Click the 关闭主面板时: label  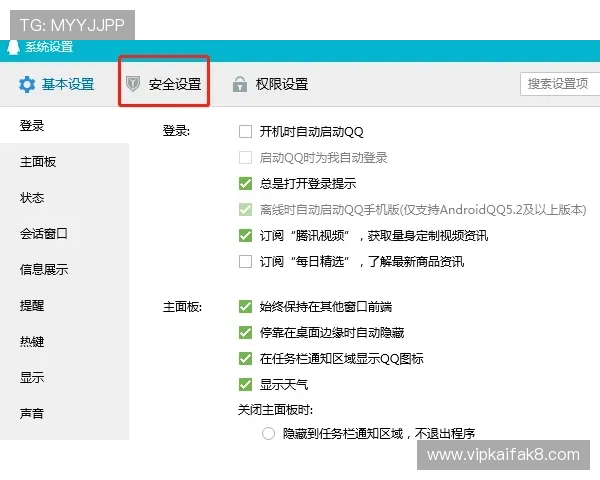tap(276, 410)
